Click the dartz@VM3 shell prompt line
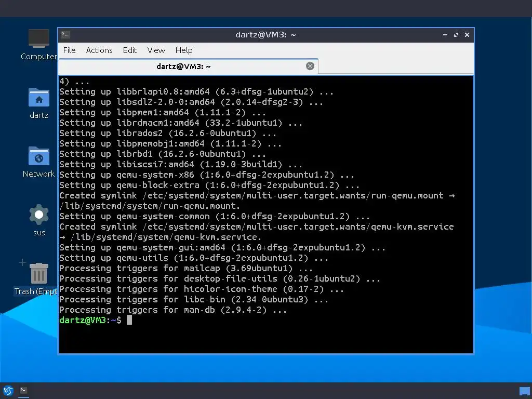This screenshot has height=399, width=532. [x=96, y=320]
